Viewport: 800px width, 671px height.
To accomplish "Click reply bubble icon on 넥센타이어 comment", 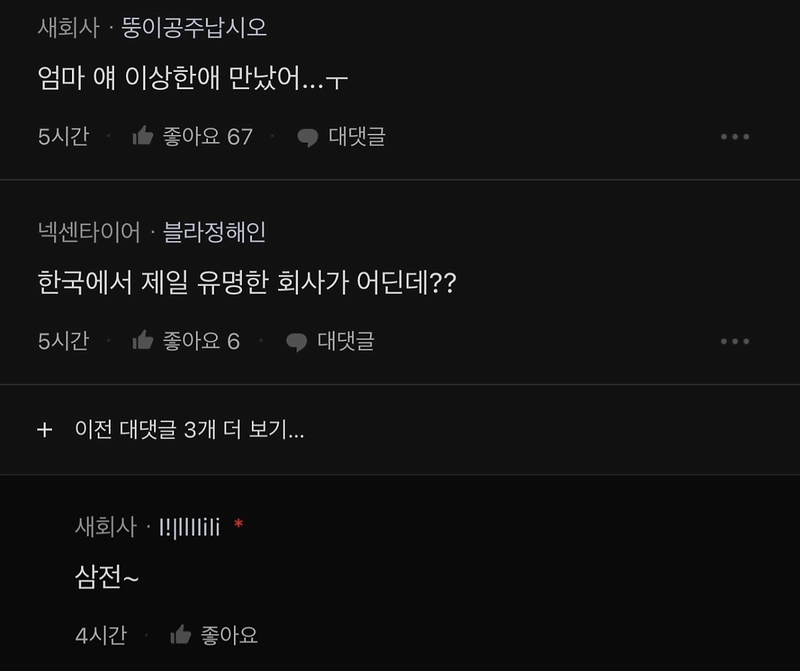I will click(296, 342).
